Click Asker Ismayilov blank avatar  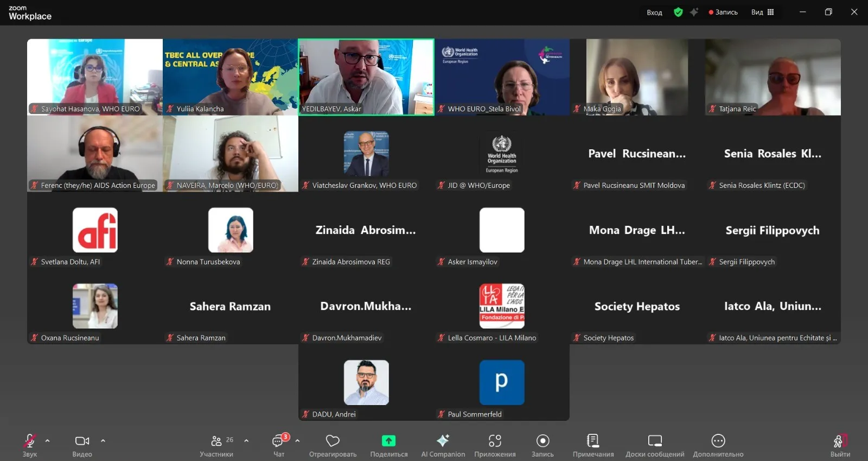point(502,230)
